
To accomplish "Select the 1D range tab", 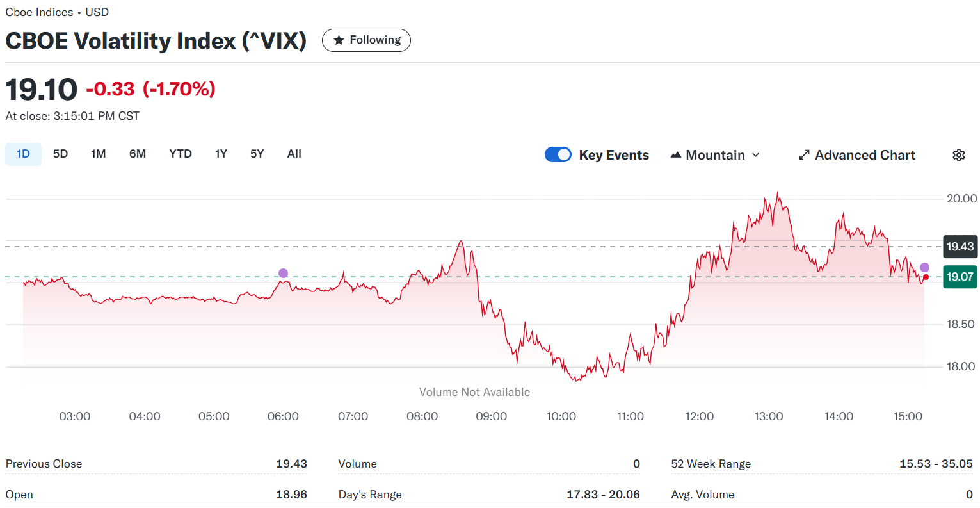I will pos(24,154).
